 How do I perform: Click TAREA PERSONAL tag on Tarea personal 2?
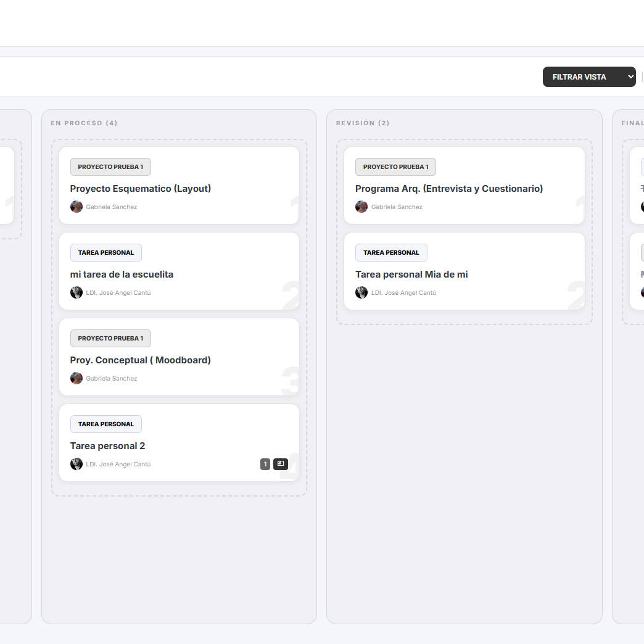(x=105, y=424)
